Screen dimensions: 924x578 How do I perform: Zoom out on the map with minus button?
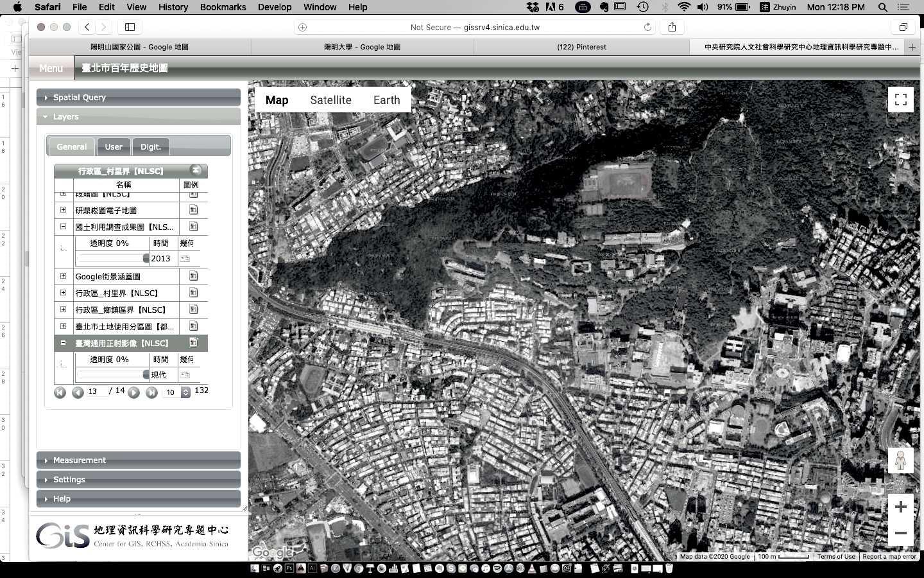click(x=900, y=533)
